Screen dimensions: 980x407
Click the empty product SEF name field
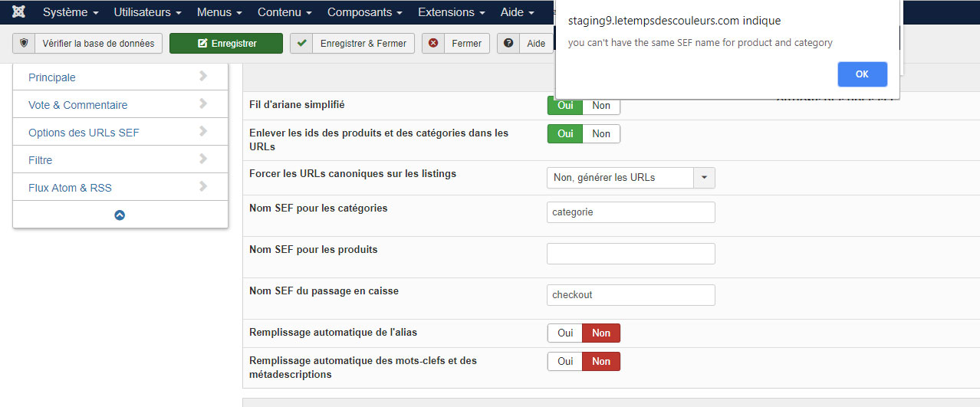click(630, 254)
